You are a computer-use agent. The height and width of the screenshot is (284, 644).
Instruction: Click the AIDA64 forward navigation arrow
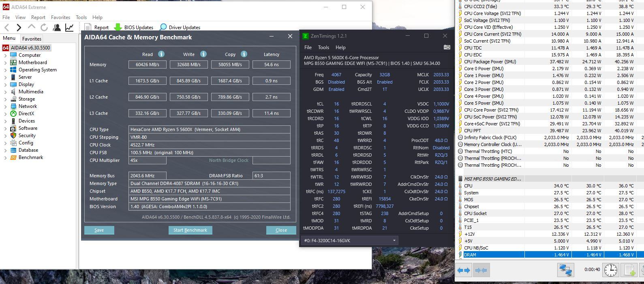point(19,28)
